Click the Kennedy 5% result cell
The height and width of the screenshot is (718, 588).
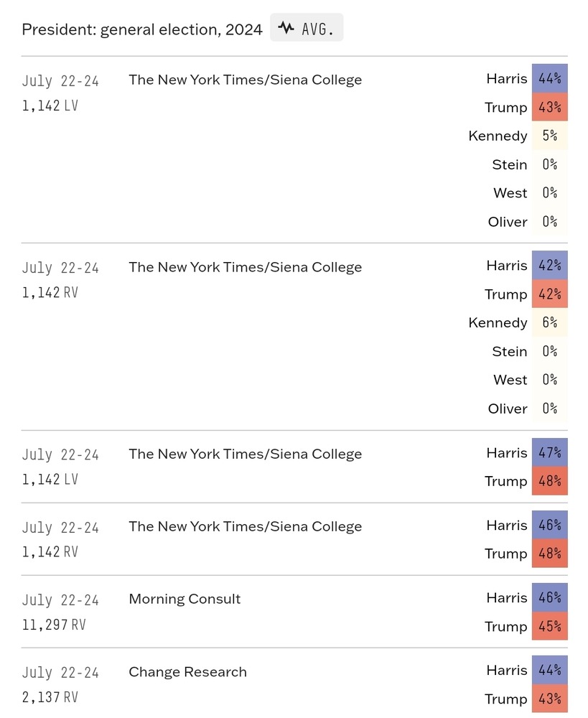point(549,136)
